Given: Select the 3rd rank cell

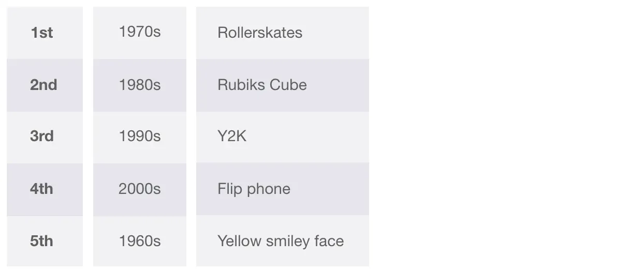Looking at the screenshot, I should (45, 137).
